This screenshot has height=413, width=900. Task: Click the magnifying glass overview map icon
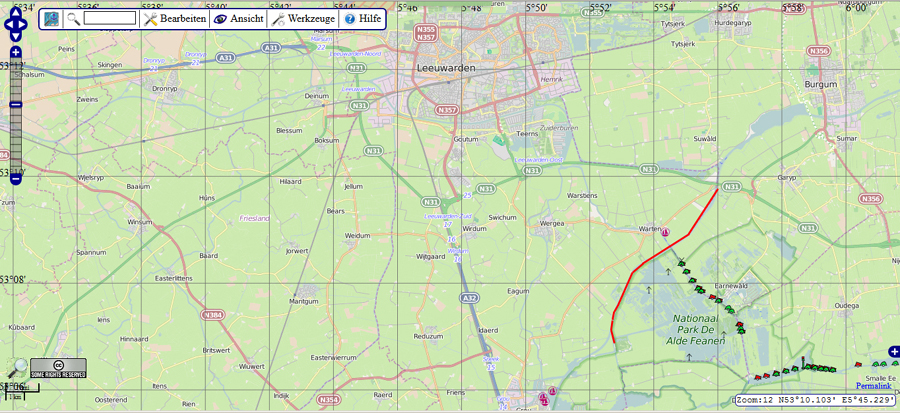point(17,369)
